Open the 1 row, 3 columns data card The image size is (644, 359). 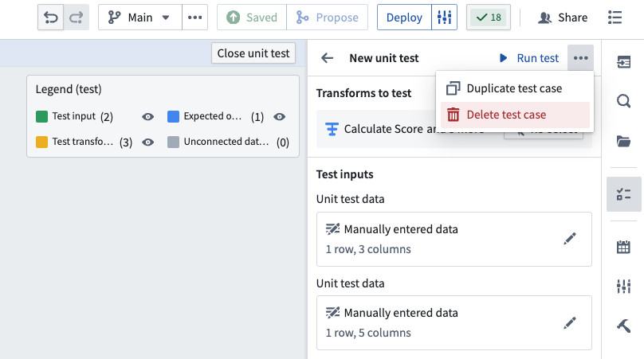(x=454, y=239)
